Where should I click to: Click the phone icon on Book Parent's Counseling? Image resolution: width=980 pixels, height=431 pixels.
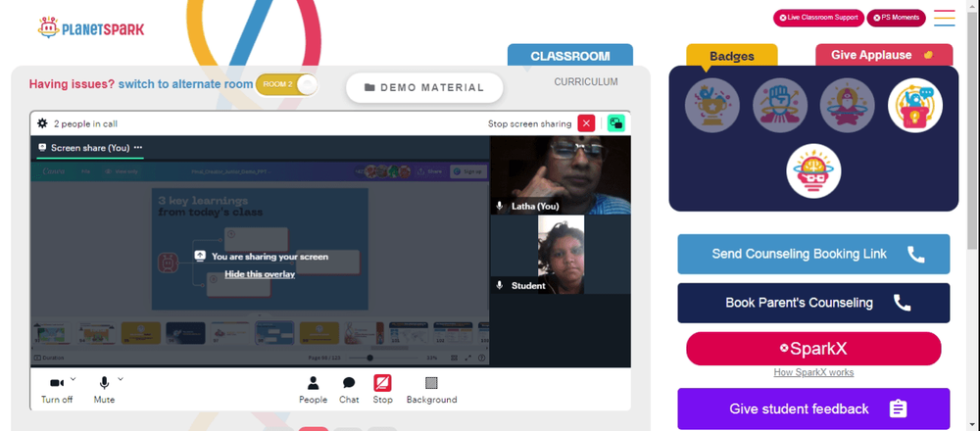(x=902, y=303)
